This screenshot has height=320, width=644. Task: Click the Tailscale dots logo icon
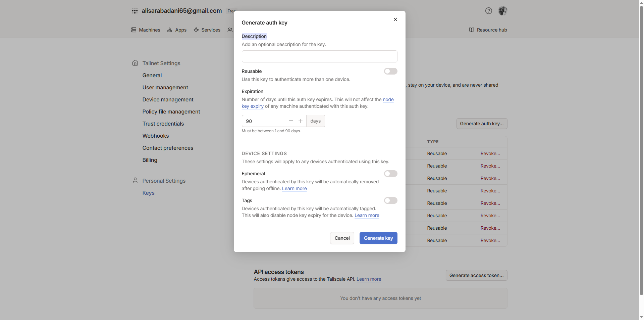coord(135,11)
